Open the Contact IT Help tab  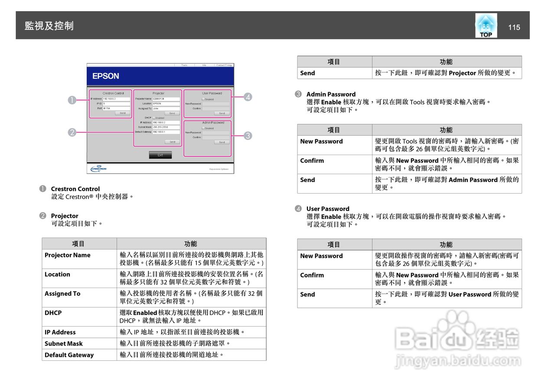[224, 65]
